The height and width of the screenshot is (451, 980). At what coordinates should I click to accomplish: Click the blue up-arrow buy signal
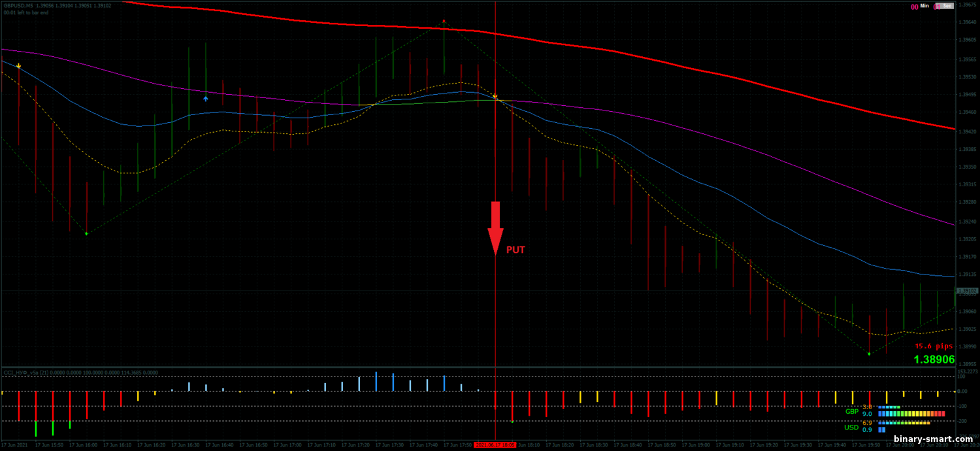point(206,99)
